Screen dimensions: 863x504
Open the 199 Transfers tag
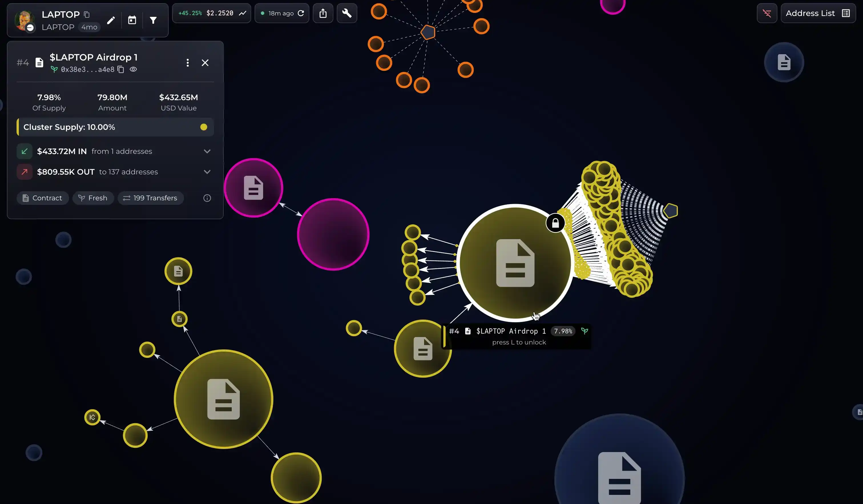pyautogui.click(x=150, y=198)
